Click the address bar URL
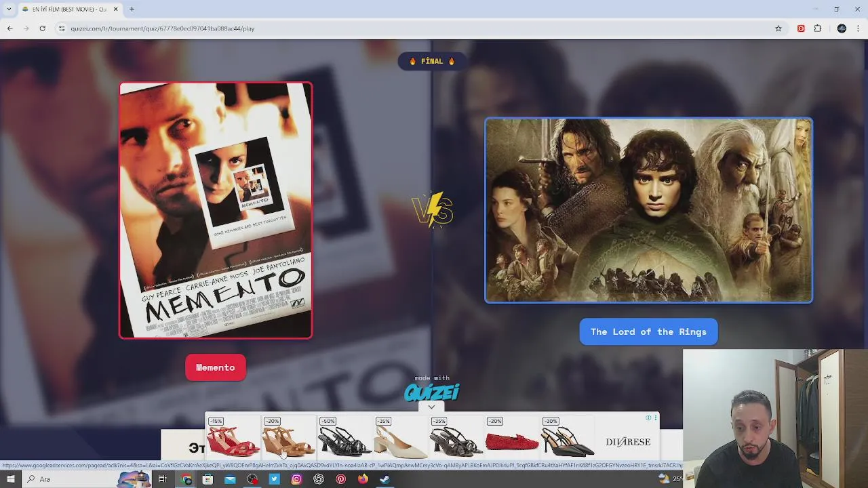This screenshot has width=868, height=488. pos(163,28)
